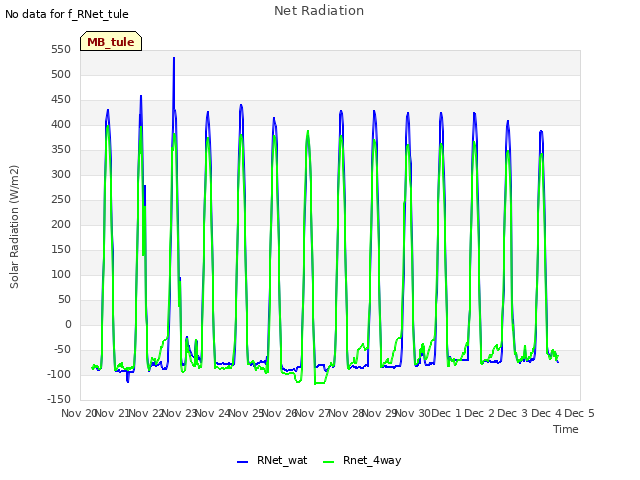Click the 450 y-axis tick label
Screen dimensions: 640x480
point(61,100)
